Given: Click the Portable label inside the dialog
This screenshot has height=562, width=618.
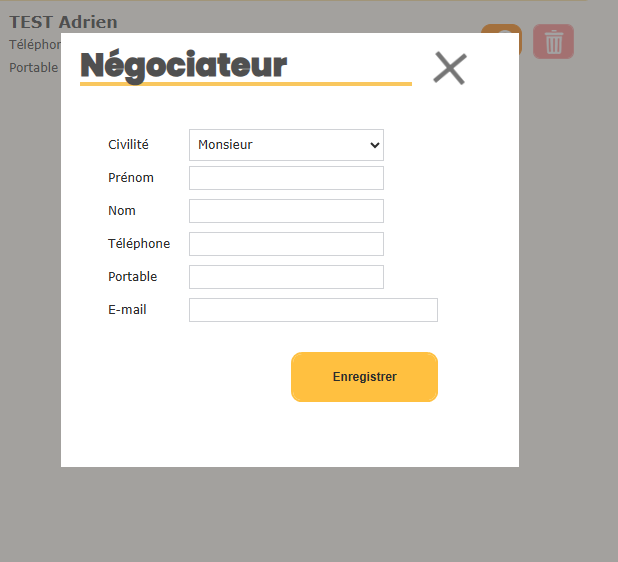Looking at the screenshot, I should pyautogui.click(x=132, y=277).
